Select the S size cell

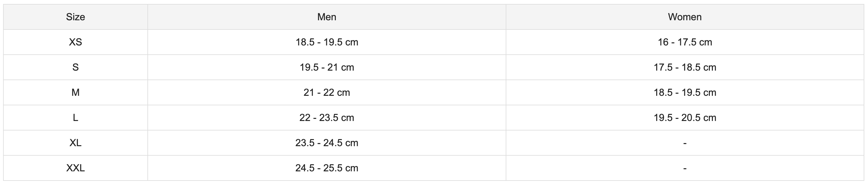point(75,67)
